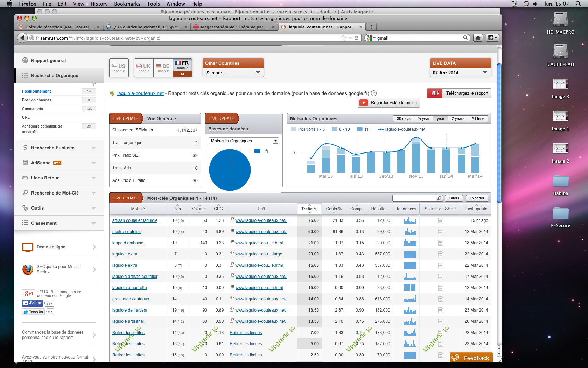Click the browser back arrow button
The height and width of the screenshot is (368, 588).
pyautogui.click(x=22, y=38)
